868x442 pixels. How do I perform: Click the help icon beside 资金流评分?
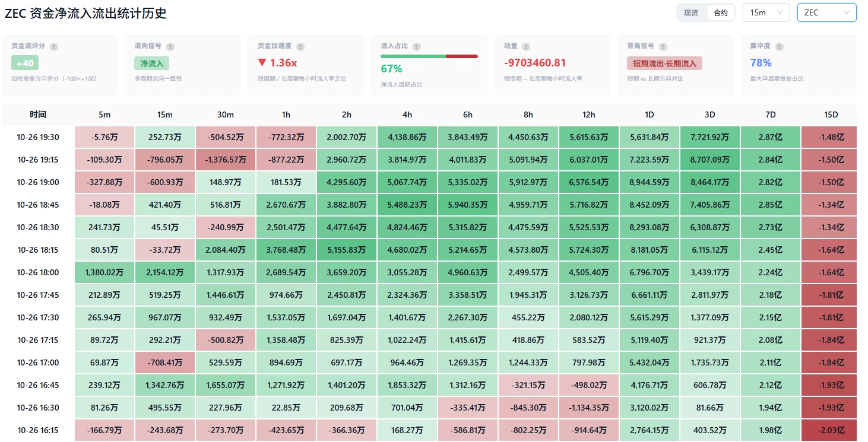tap(54, 46)
